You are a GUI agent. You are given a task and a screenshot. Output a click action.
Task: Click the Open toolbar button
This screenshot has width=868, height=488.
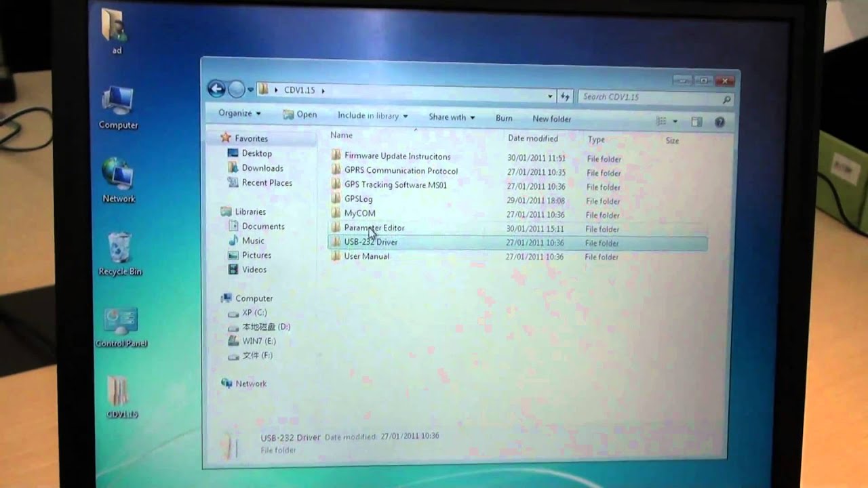300,115
